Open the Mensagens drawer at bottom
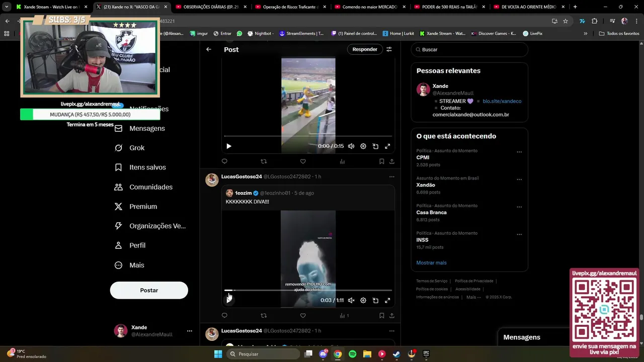The image size is (644, 362). click(x=533, y=337)
